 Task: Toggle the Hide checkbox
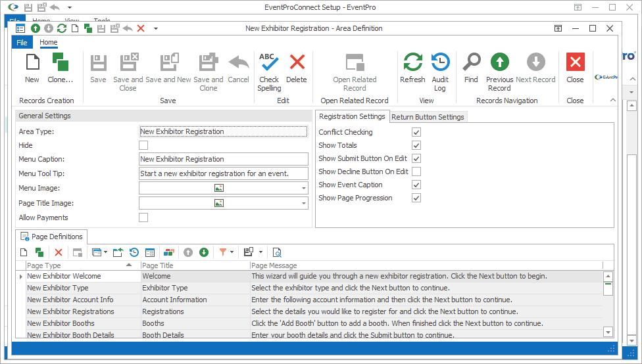143,145
